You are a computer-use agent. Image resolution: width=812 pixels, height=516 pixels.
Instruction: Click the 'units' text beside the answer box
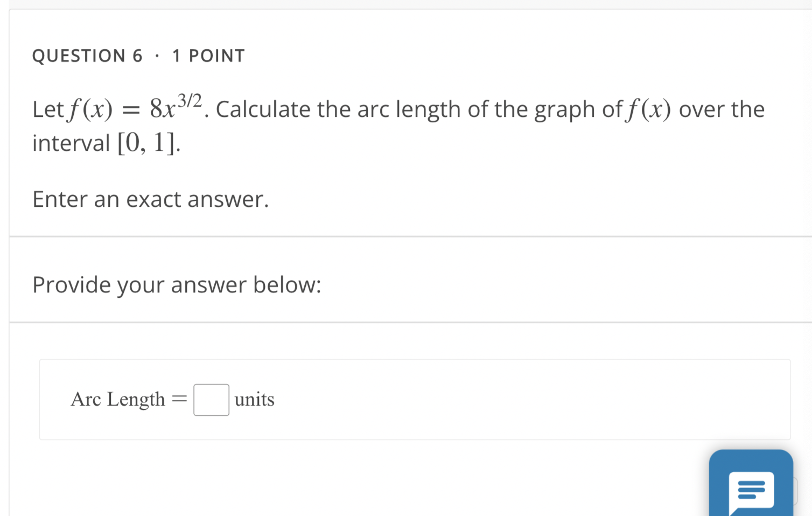(254, 400)
